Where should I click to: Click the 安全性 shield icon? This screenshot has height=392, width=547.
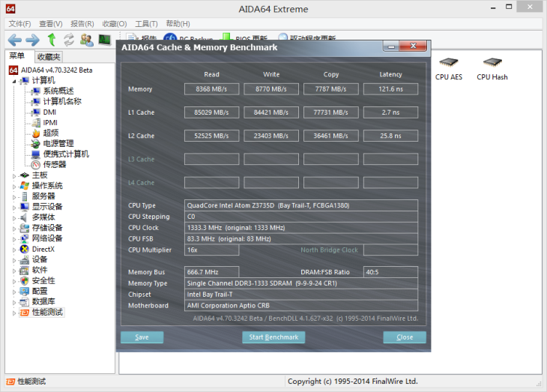click(25, 280)
